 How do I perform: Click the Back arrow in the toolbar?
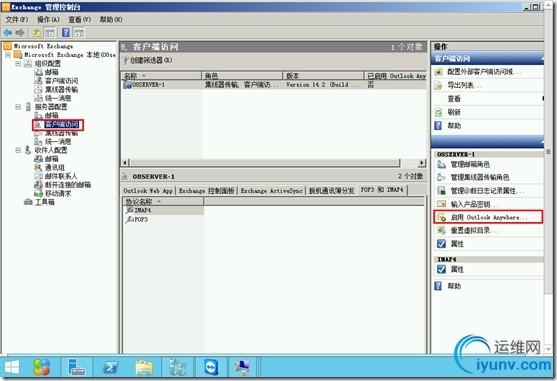point(7,33)
